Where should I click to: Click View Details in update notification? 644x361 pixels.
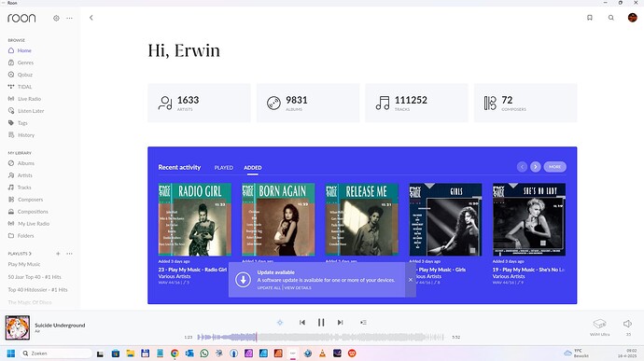point(298,288)
